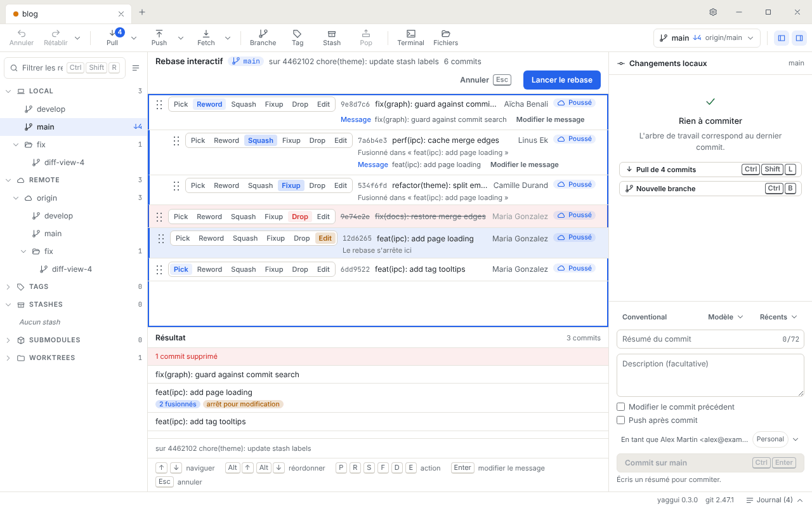Viewport: 812px width, 508px height.
Task: Set commit 6dd9522 action to Squash
Action: tap(244, 269)
